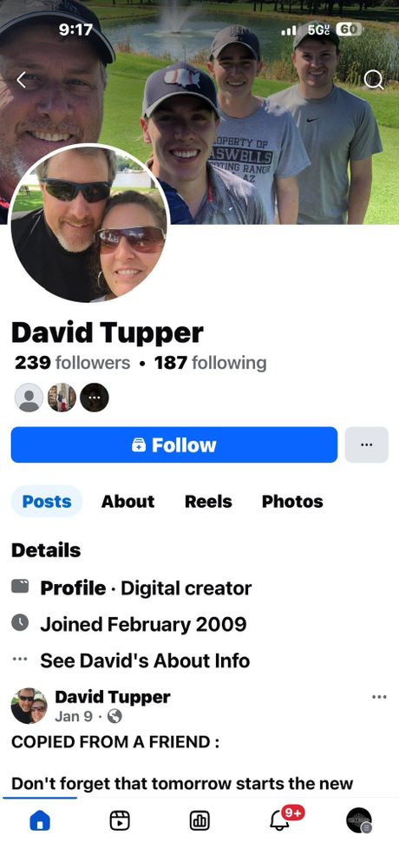This screenshot has height=868, width=399.
Task: Open more options next to Follow
Action: (366, 444)
